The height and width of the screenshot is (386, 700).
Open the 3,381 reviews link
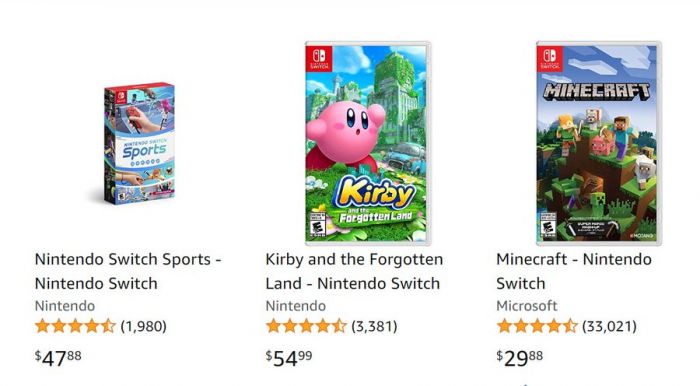[374, 326]
